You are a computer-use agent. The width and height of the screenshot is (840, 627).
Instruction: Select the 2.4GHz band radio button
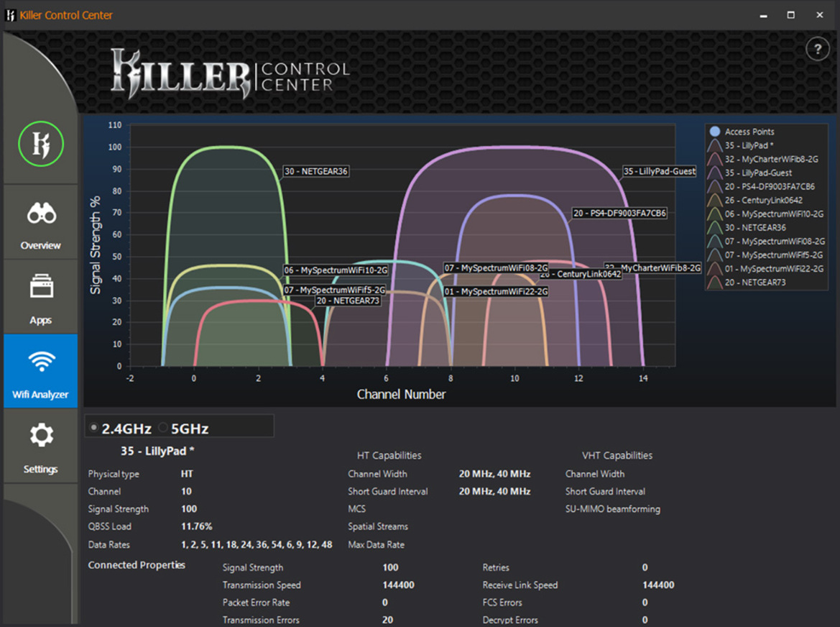(x=93, y=428)
